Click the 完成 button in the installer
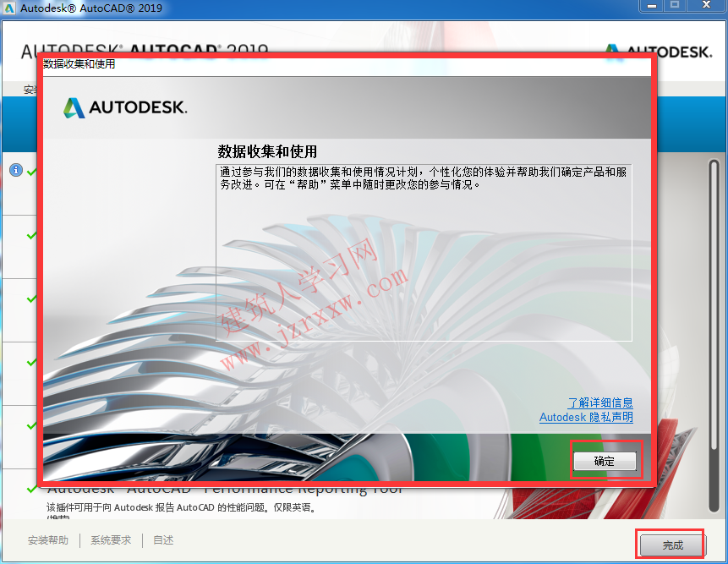Viewport: 728px width, 564px height. pyautogui.click(x=672, y=545)
